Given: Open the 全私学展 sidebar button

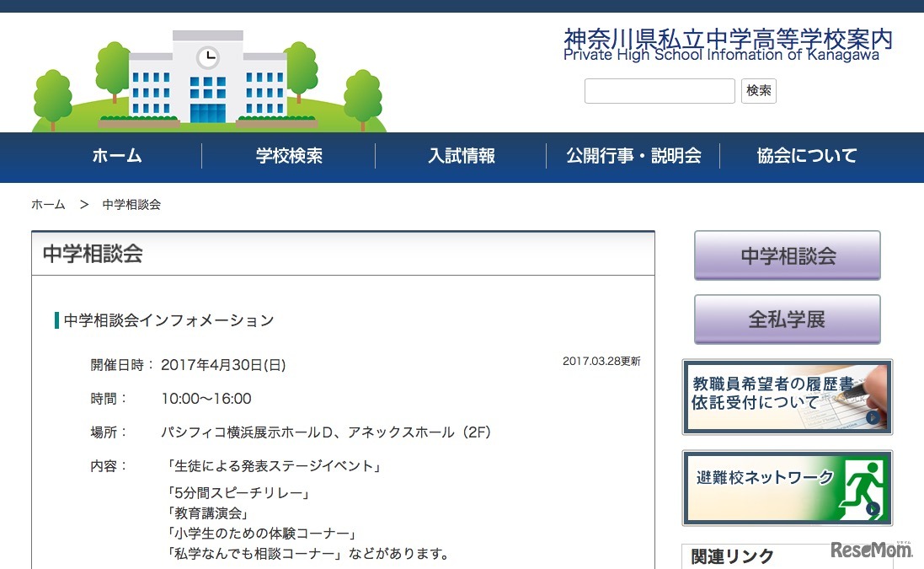Looking at the screenshot, I should coord(787,319).
